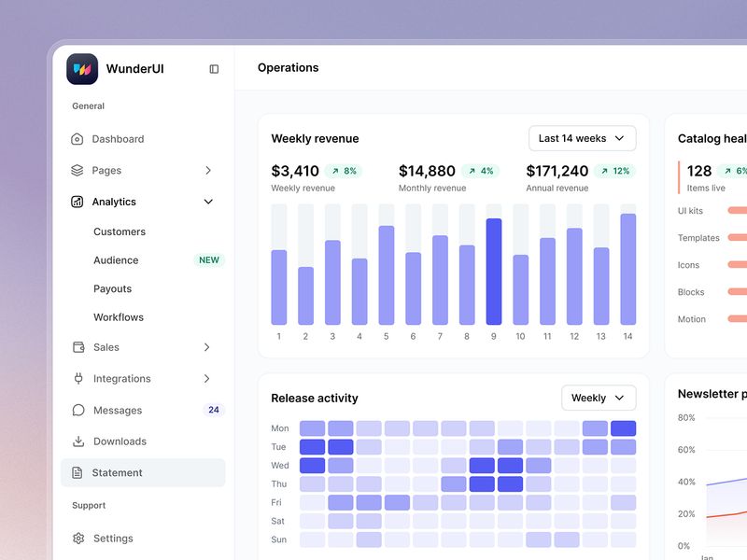Click the Messages chat bubble icon
Image resolution: width=747 pixels, height=560 pixels.
point(78,410)
